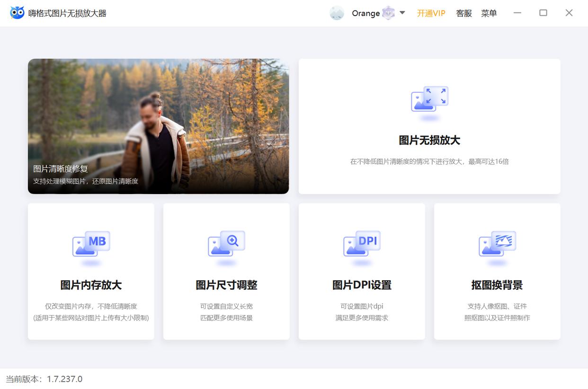Click the VIP badge beside Orange
Image resolution: width=588 pixels, height=389 pixels.
(388, 13)
